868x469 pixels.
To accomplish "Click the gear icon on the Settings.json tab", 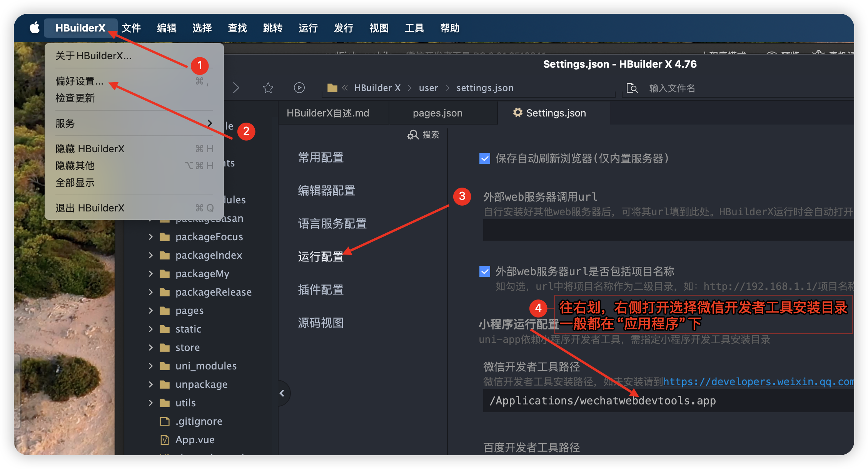I will pyautogui.click(x=517, y=113).
